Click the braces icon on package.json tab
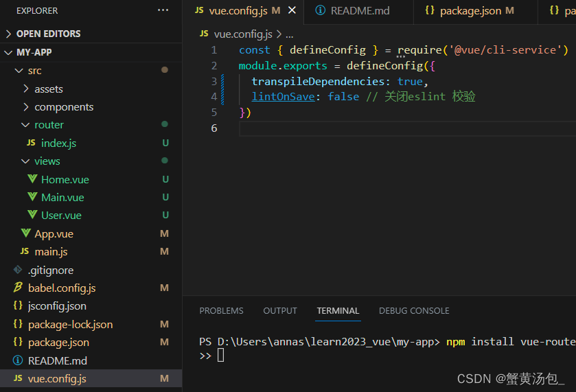This screenshot has width=576, height=392. point(430,10)
